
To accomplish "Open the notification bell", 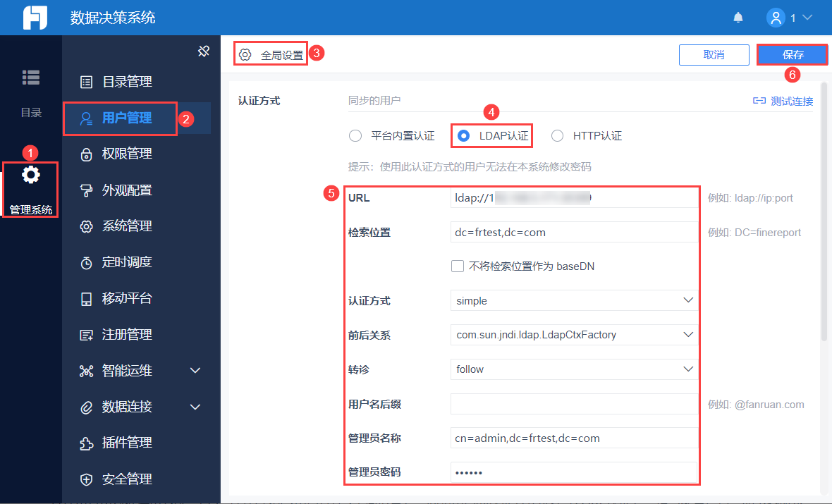I will click(x=738, y=18).
